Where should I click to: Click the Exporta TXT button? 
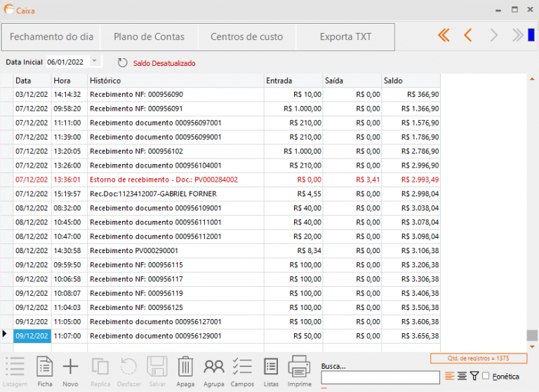[x=345, y=36]
